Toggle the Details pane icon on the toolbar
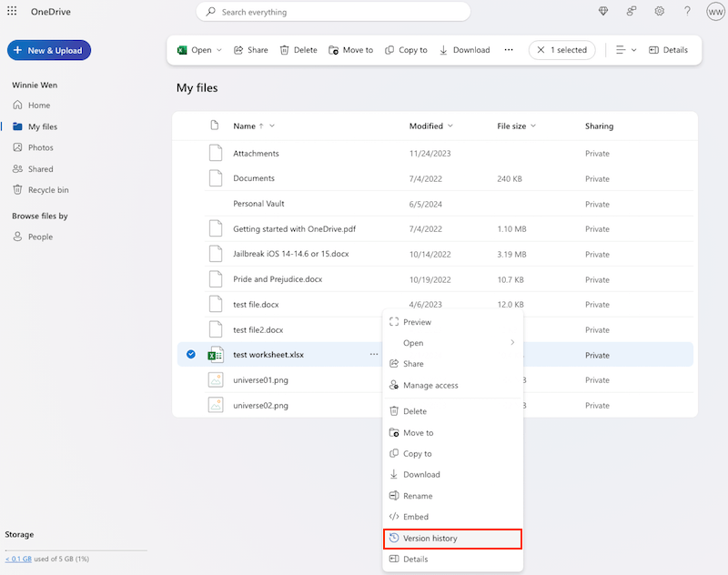 pyautogui.click(x=669, y=50)
